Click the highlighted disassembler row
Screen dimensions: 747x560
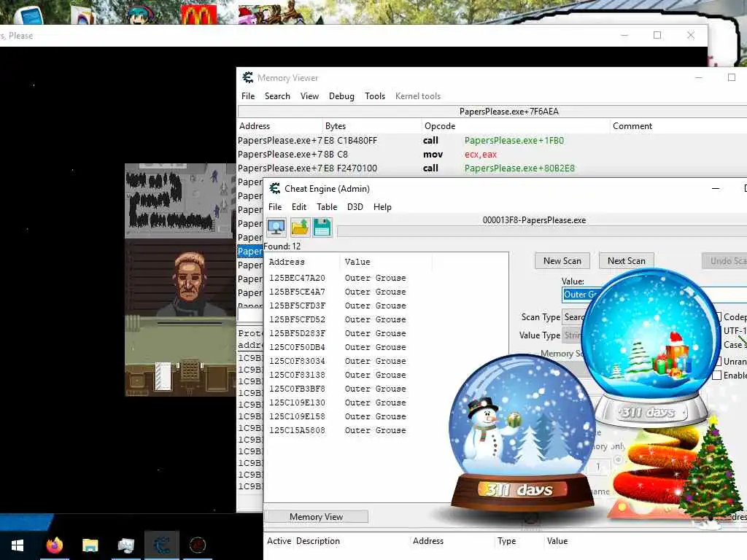(250, 251)
